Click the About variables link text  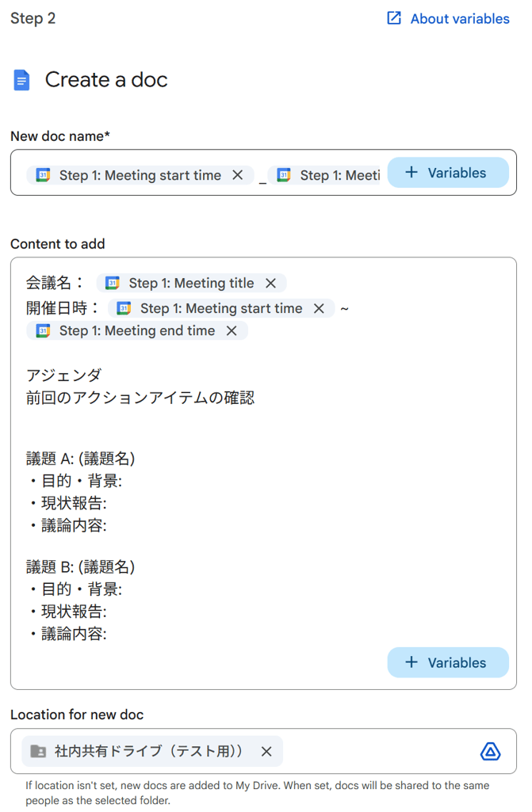[460, 19]
